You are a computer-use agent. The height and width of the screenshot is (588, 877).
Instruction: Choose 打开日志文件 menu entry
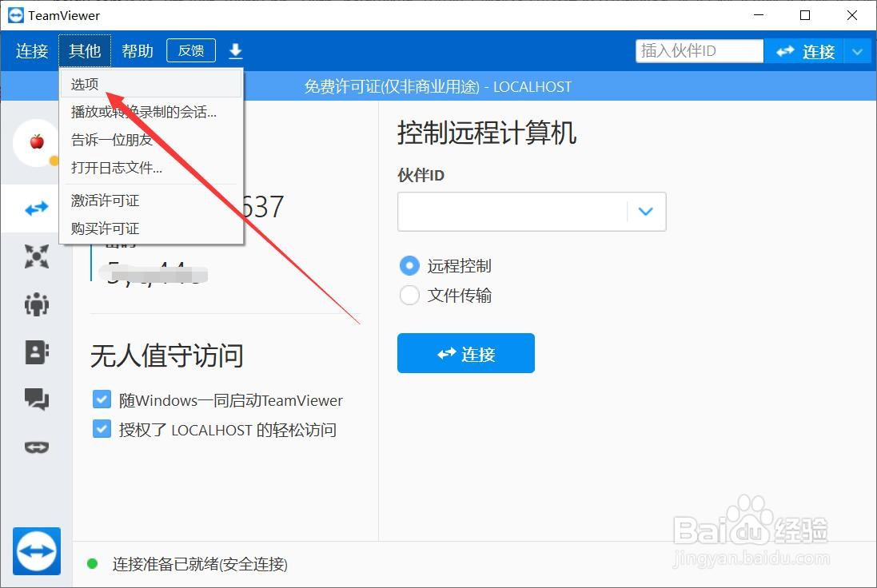click(151, 168)
